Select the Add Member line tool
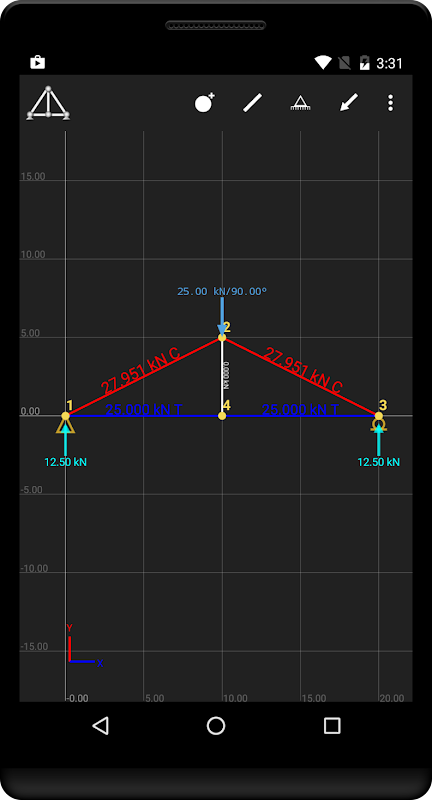Image resolution: width=432 pixels, height=800 pixels. (x=252, y=103)
